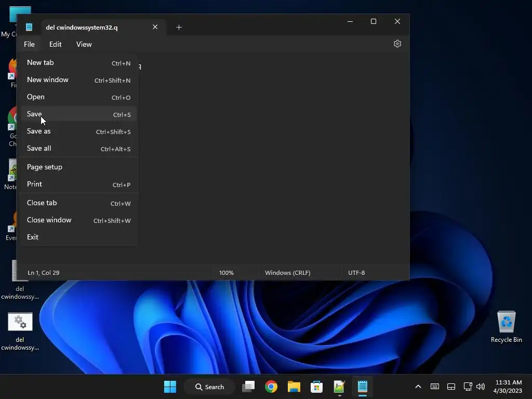
Task: Open the View menu
Action: point(84,45)
